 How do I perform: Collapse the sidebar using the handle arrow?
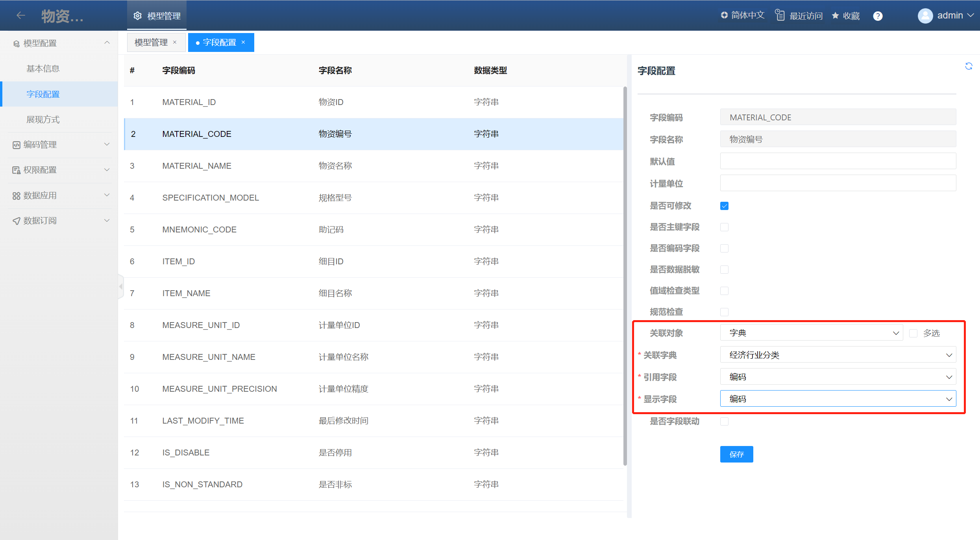click(x=121, y=286)
